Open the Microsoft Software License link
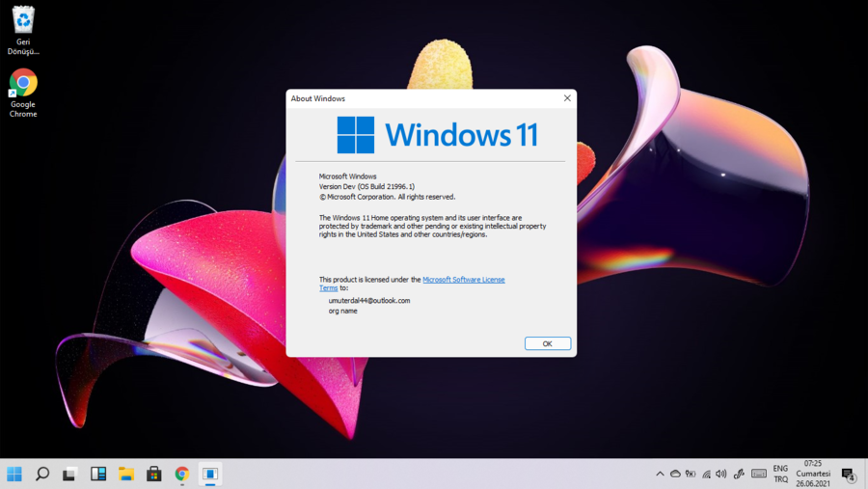The image size is (868, 489). click(x=463, y=280)
